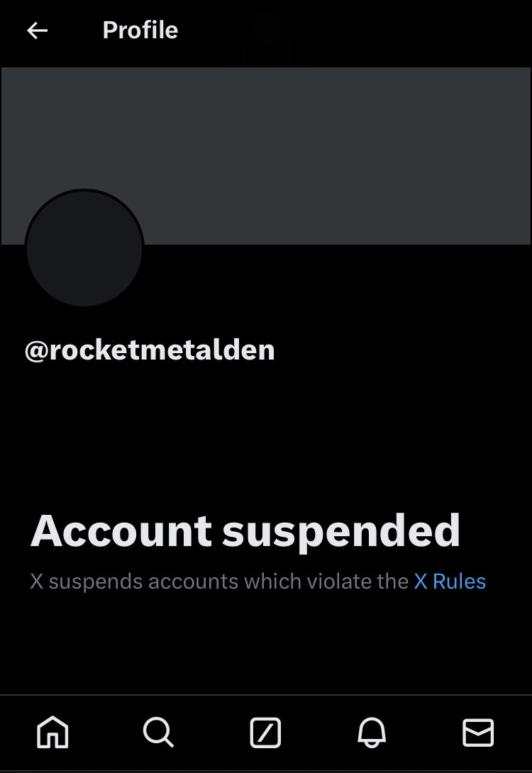Follow the X Rules link

coord(450,582)
